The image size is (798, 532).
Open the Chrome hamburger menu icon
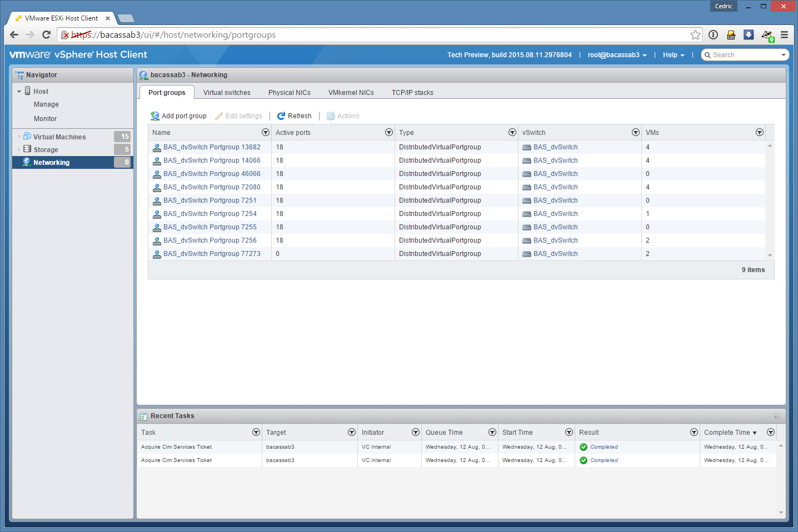pos(784,35)
